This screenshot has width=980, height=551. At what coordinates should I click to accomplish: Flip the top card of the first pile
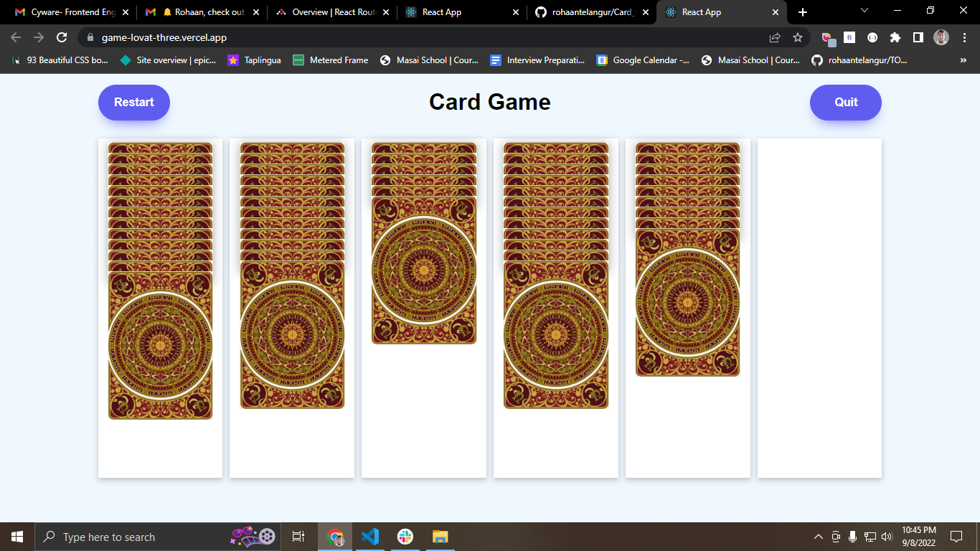pyautogui.click(x=160, y=344)
